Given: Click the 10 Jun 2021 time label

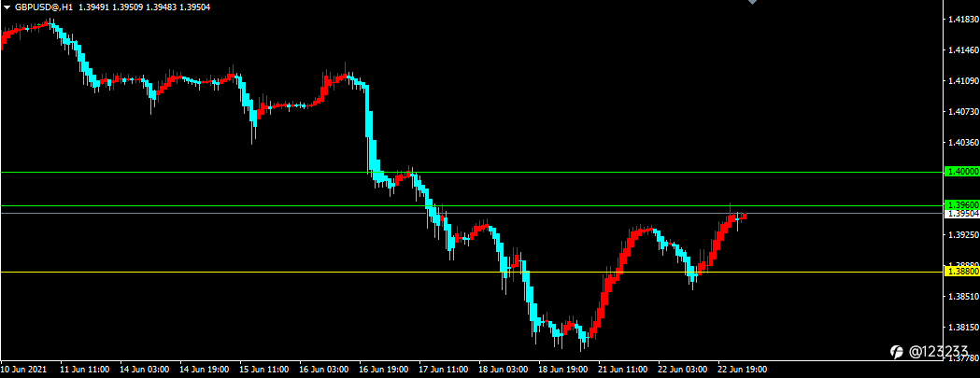Looking at the screenshot, I should (x=23, y=370).
